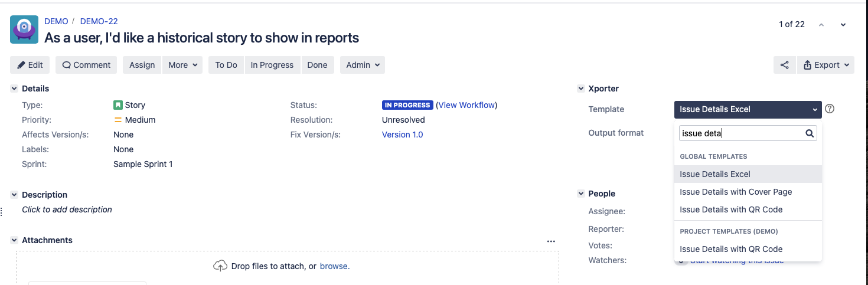The image size is (868, 285).
Task: Collapse the Details section
Action: tap(14, 89)
